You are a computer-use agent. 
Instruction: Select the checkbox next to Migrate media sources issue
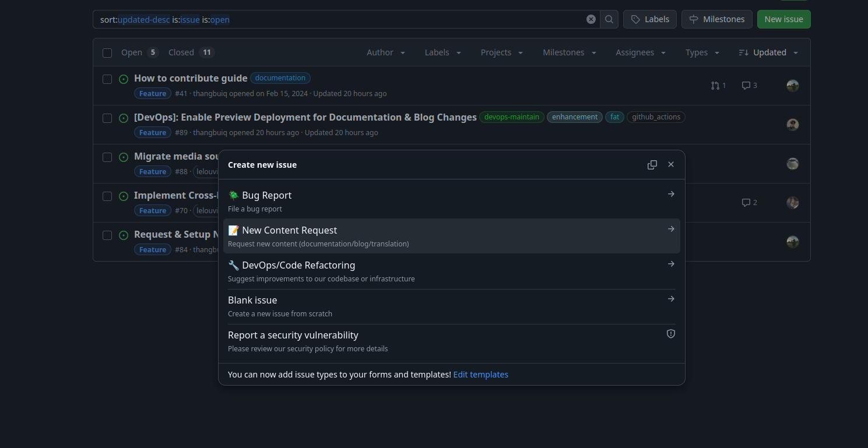coord(107,157)
